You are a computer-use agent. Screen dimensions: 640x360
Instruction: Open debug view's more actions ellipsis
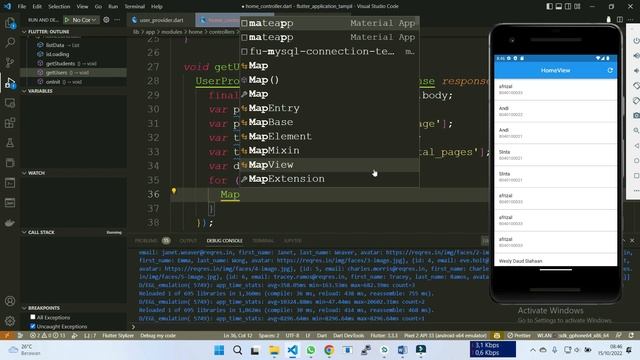click(117, 20)
